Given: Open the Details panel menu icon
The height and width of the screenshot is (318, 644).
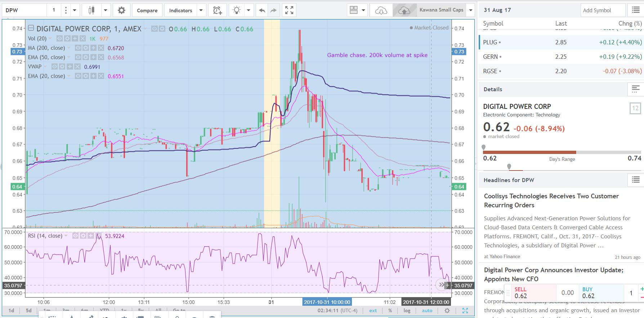Looking at the screenshot, I should [x=636, y=89].
